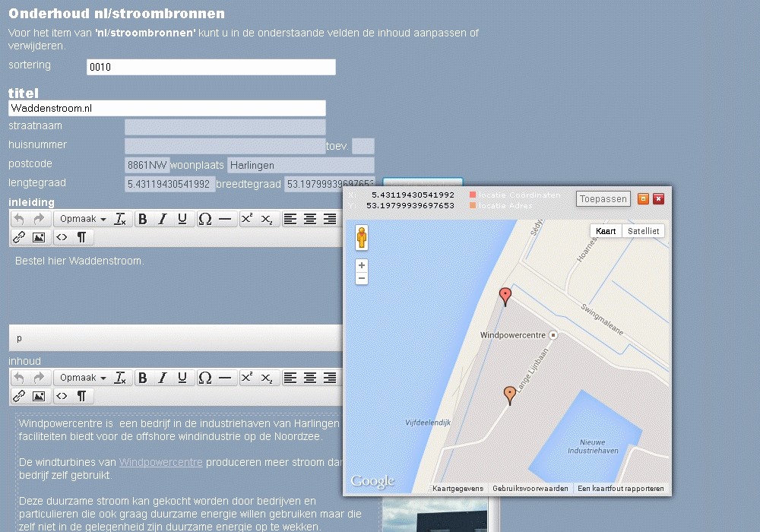The image size is (760, 532).
Task: View source code in inhoud editor
Action: coord(62,396)
